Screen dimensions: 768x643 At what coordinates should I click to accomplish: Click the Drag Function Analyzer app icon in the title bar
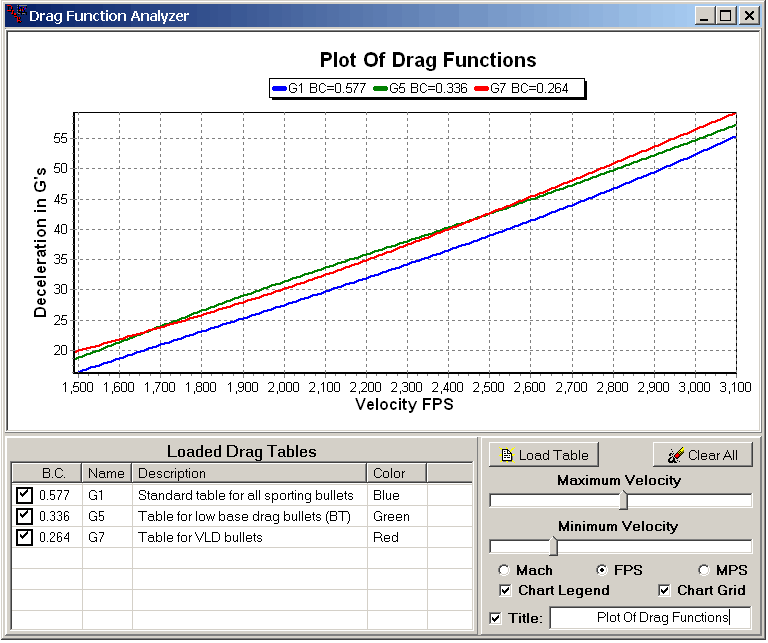[16, 14]
